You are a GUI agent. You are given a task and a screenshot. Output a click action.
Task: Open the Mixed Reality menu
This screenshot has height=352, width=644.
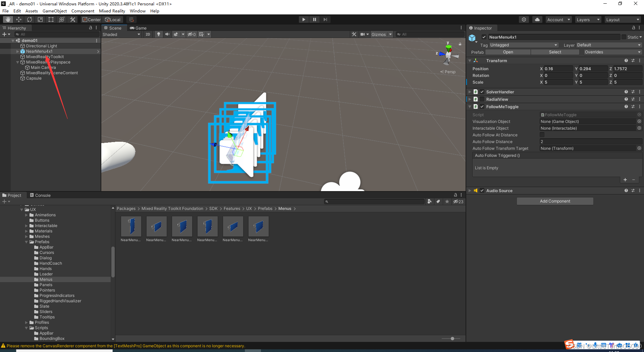tap(112, 11)
